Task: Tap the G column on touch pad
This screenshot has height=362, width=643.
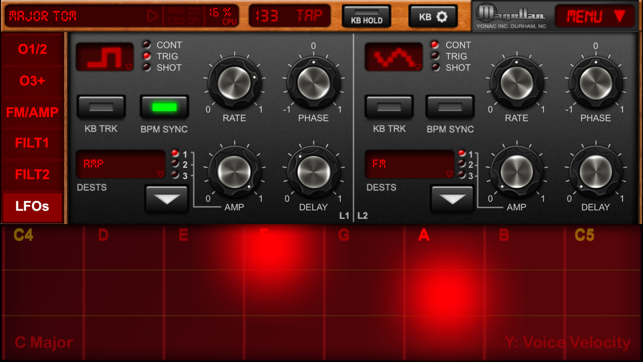Action: 364,293
